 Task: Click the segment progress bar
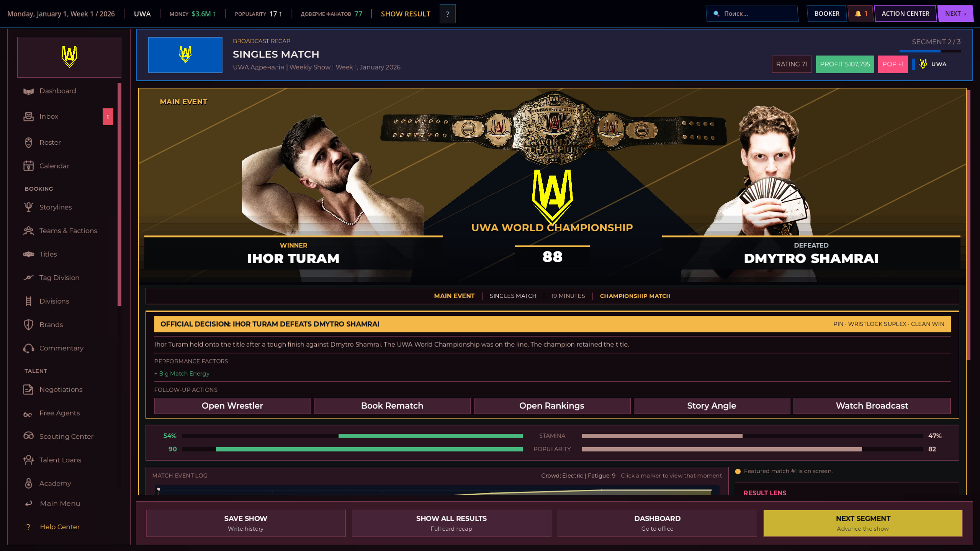(930, 51)
